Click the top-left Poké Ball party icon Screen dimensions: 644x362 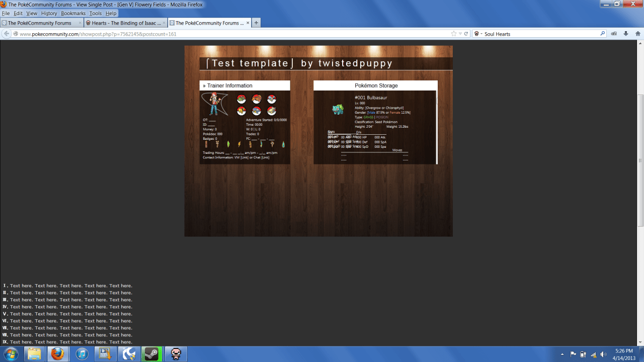coord(242,99)
